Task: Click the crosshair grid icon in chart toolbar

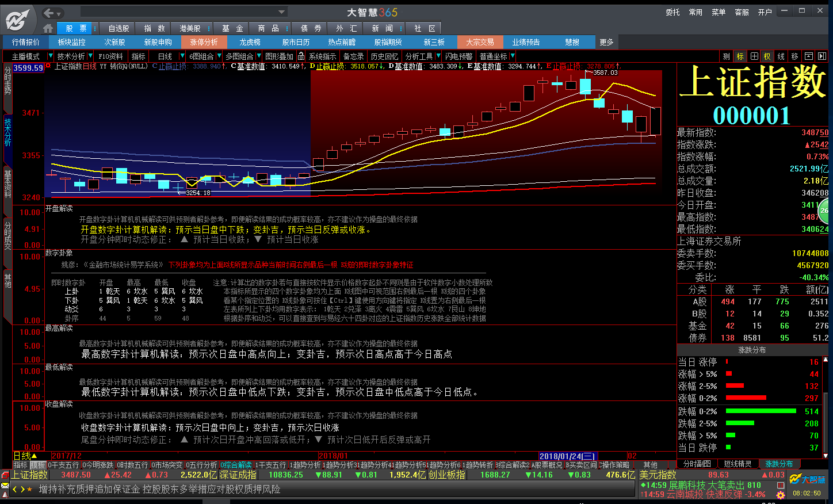Action: coord(754,56)
